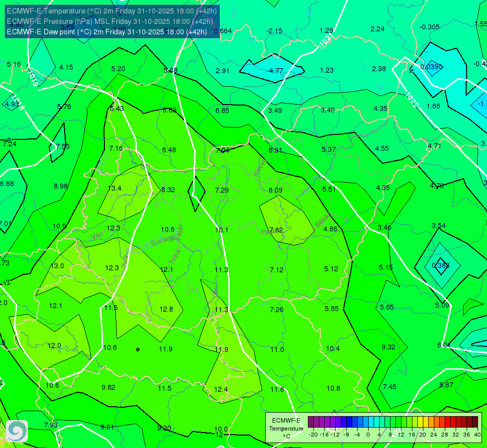This screenshot has width=487, height=448.
Task: Click the 5.68 temperature value
Action: [171, 71]
